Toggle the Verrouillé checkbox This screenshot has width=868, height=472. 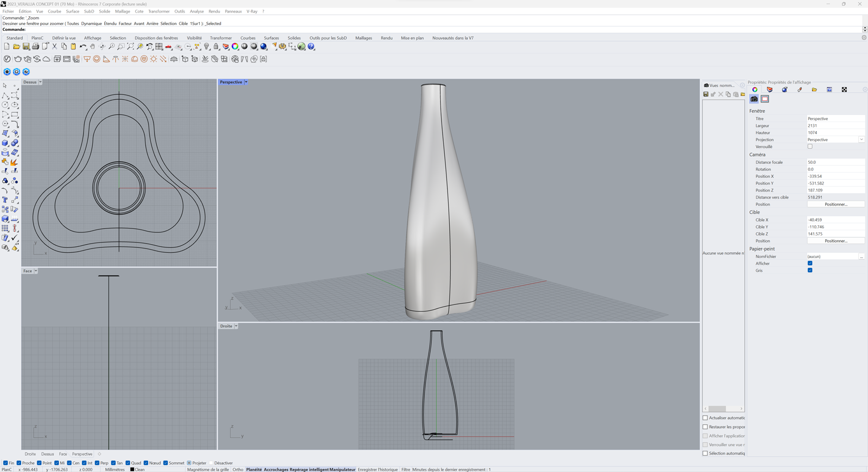click(x=810, y=146)
